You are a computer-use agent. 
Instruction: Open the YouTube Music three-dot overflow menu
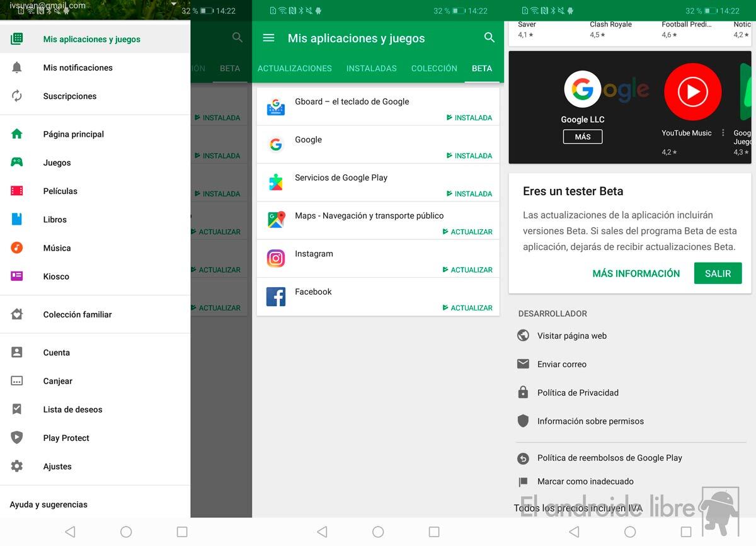[723, 133]
